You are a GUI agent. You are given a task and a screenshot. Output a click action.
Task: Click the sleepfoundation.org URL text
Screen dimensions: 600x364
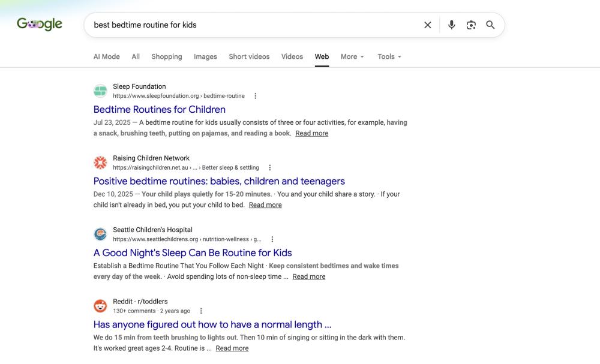point(179,96)
